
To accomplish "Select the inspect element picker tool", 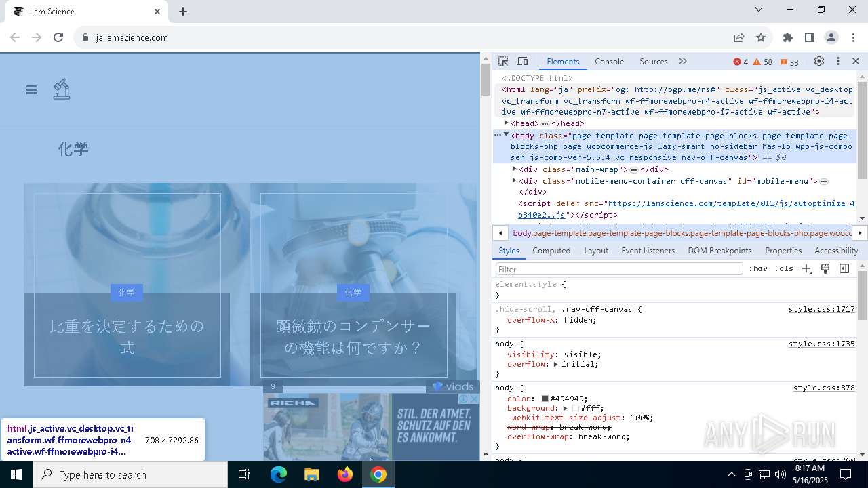I will (x=503, y=61).
